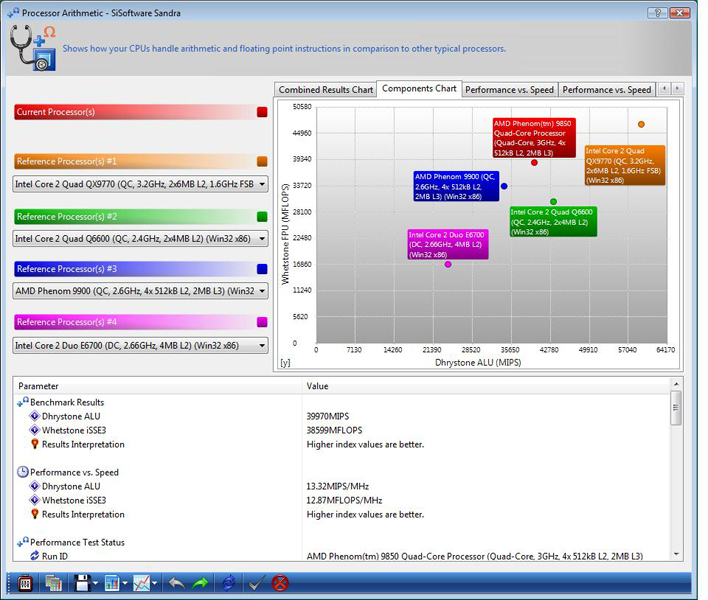Open the AMD Phenom 9900 dropdown
This screenshot has height=600, width=708.
pyautogui.click(x=140, y=291)
